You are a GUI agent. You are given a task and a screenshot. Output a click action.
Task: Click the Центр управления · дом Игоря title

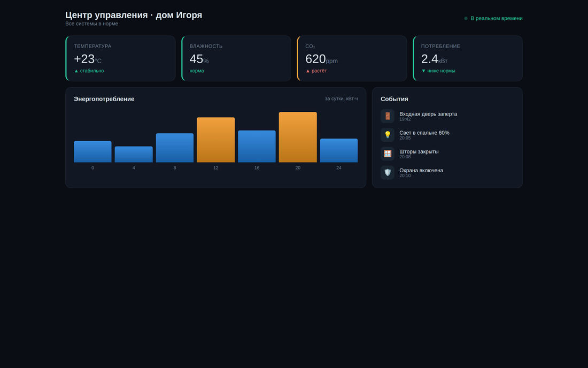134,15
